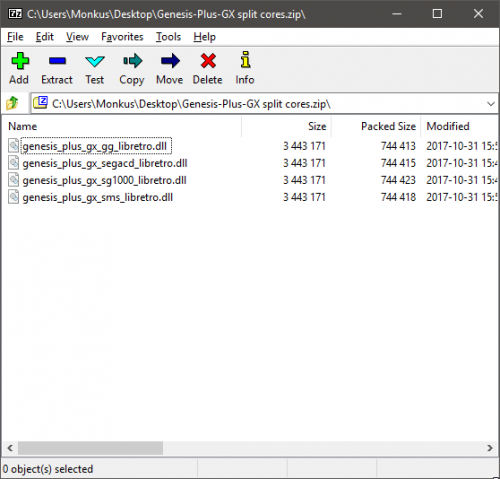Click the Add green plus icon
Screen dimensions: 500x479
[20, 61]
